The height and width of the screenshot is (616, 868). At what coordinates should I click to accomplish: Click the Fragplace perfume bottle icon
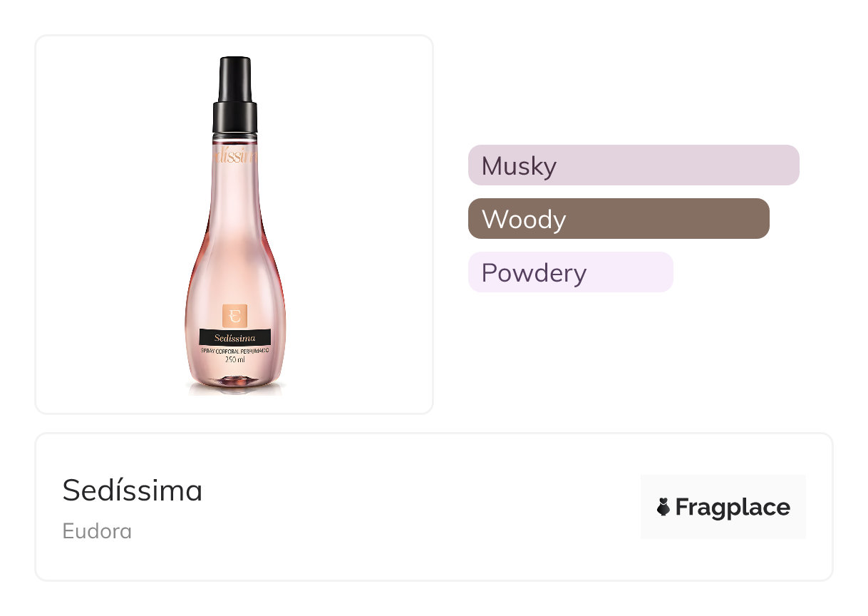point(663,508)
